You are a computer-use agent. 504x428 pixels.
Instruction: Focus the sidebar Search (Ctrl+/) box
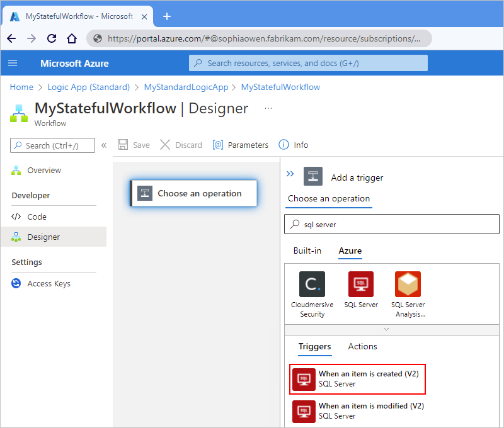click(52, 145)
